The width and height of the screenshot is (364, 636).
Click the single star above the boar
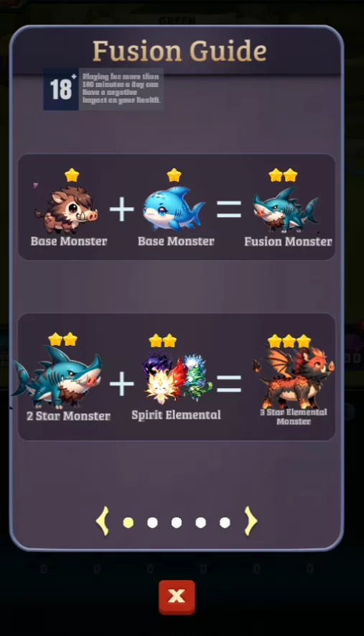[x=72, y=175]
